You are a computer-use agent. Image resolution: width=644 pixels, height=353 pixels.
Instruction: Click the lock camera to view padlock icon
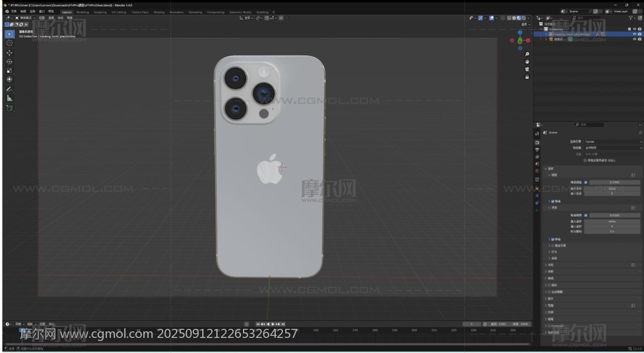(527, 77)
